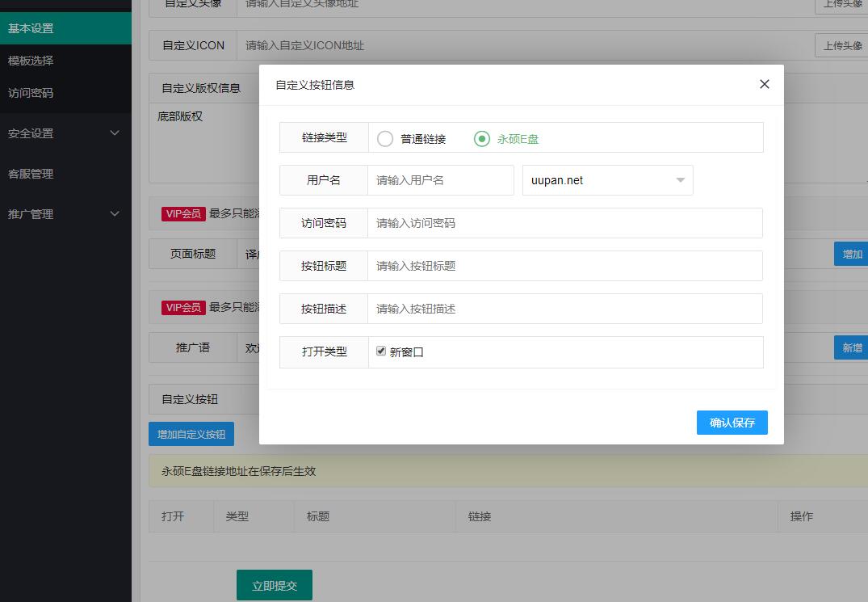The height and width of the screenshot is (602, 868).
Task: Expand the 推广管理 sidebar menu
Action: click(x=65, y=214)
